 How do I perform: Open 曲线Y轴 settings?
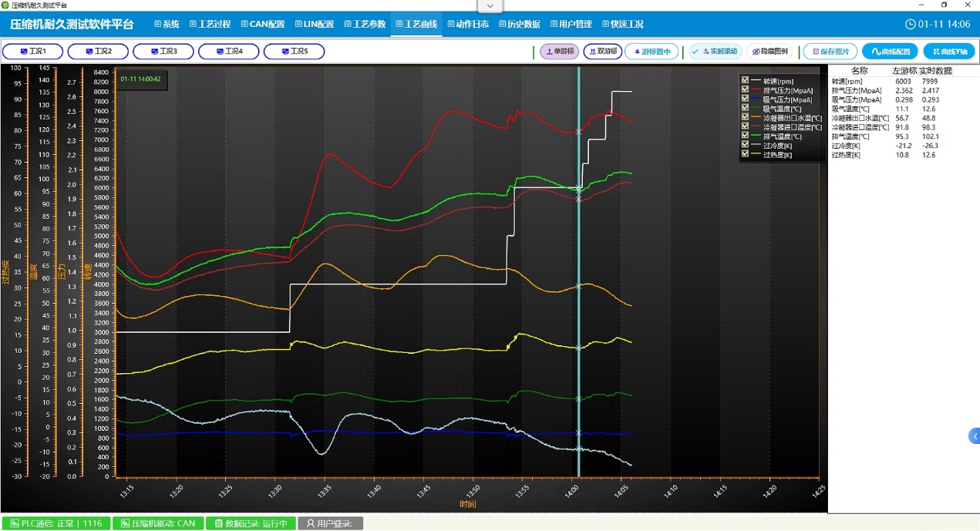949,52
